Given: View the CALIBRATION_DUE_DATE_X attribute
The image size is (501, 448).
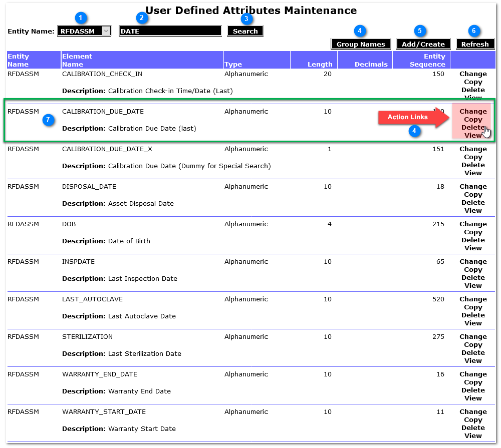Looking at the screenshot, I should coord(473,173).
